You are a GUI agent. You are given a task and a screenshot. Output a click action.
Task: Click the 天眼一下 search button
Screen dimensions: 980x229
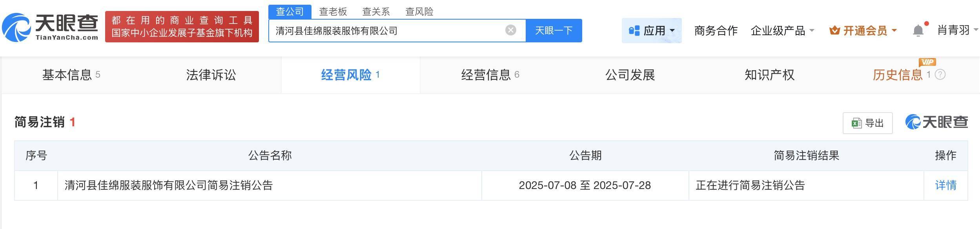pos(554,30)
